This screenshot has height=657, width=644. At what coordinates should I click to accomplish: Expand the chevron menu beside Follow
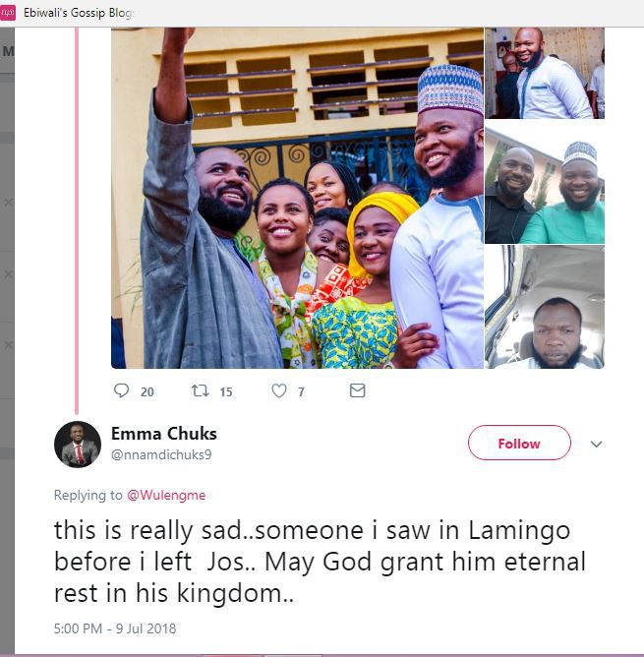[596, 445]
